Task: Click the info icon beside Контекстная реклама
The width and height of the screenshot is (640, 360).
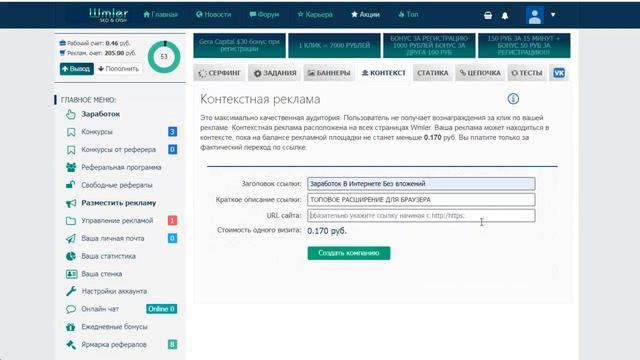Action: point(513,99)
